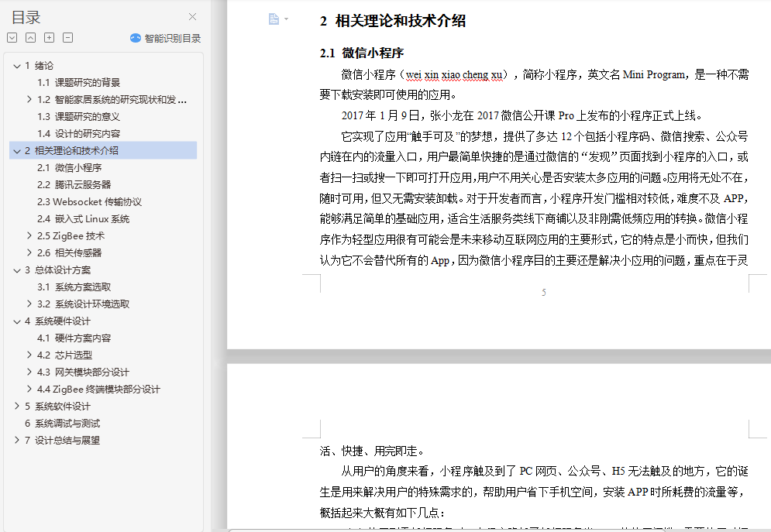Click the collapse-all-levels up arrow icon

(30, 38)
